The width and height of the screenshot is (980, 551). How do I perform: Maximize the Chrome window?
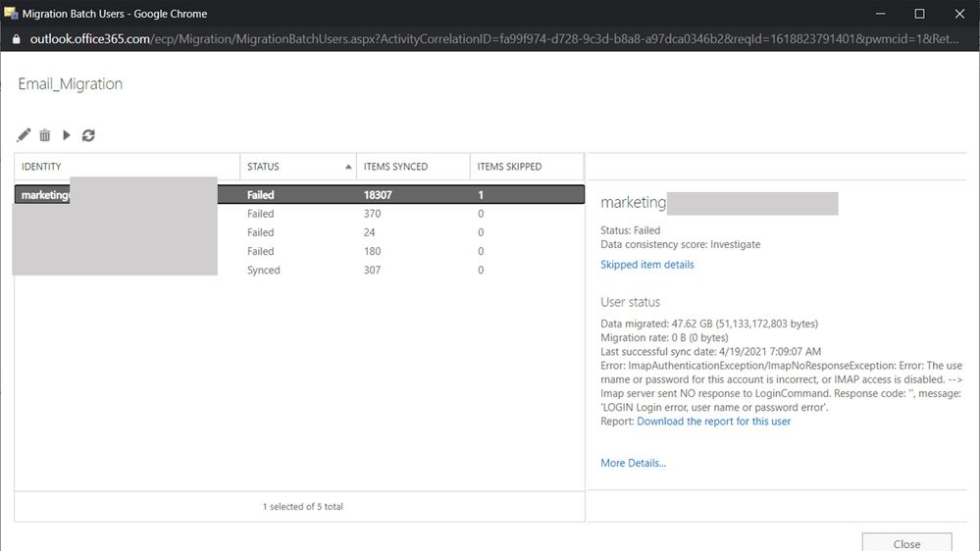pyautogui.click(x=919, y=13)
